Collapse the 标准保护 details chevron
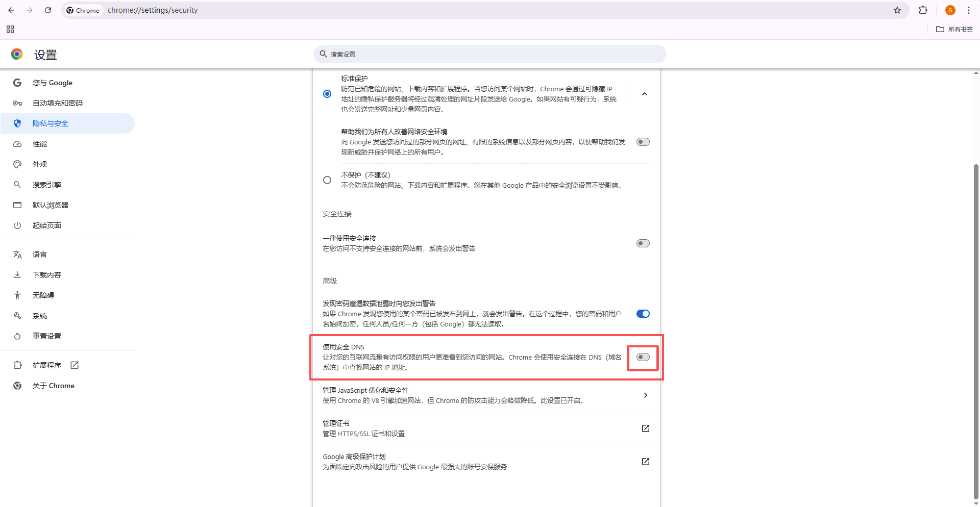 645,94
